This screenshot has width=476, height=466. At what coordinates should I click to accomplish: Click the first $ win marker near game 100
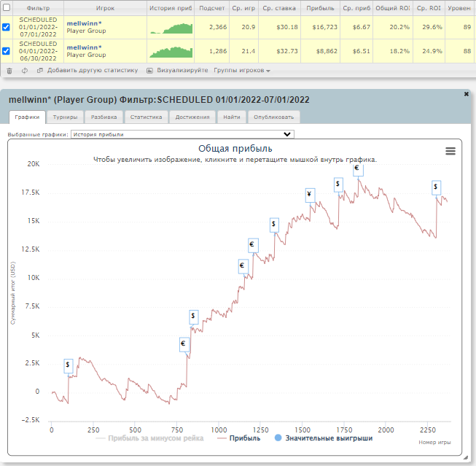[x=69, y=366]
